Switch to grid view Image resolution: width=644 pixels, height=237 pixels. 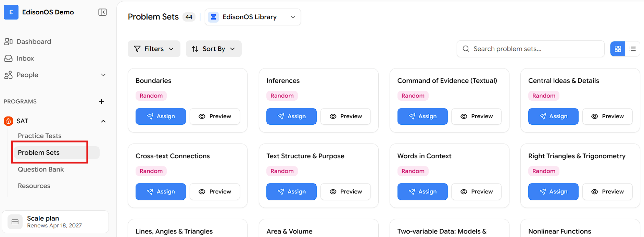[618, 49]
